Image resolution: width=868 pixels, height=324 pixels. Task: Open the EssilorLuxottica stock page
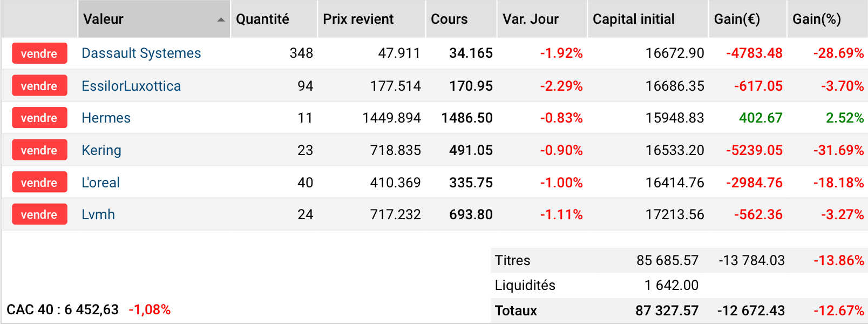tap(131, 86)
